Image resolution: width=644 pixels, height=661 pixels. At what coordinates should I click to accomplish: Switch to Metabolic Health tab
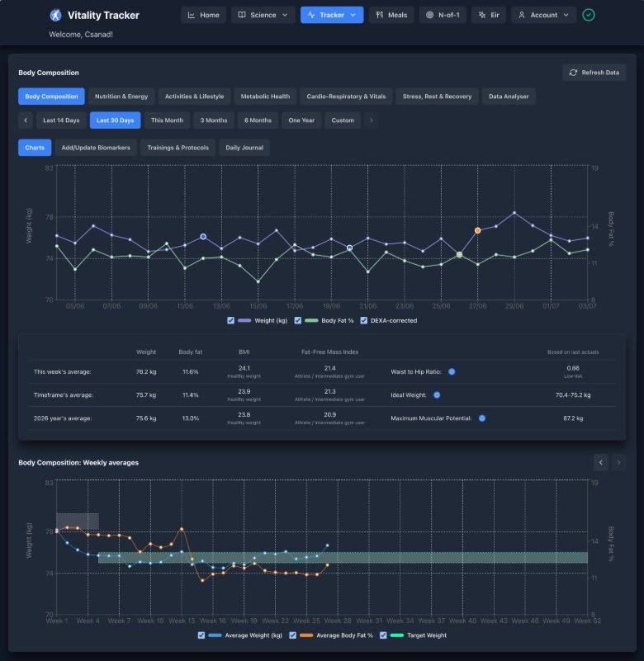click(x=265, y=96)
